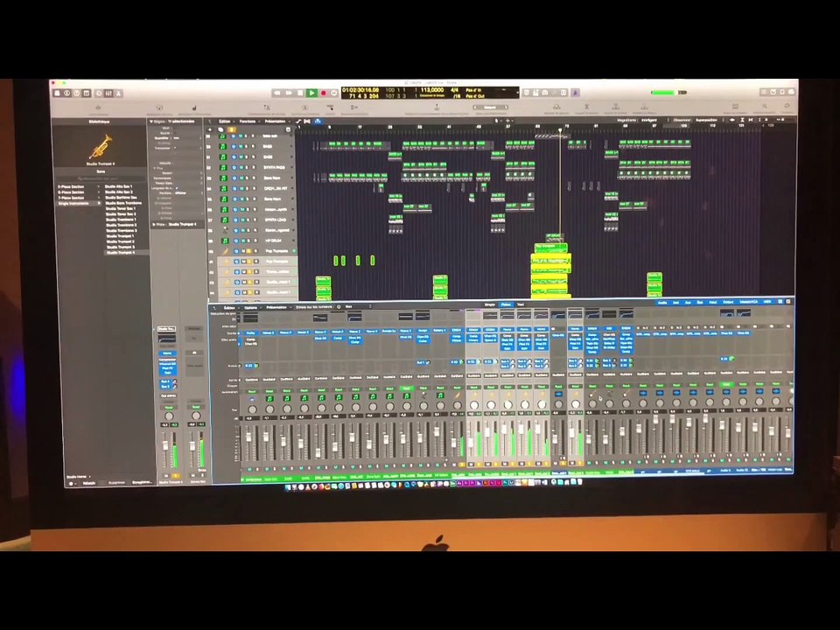The height and width of the screenshot is (630, 840).
Task: Open the mixer Options menu
Action: click(251, 308)
